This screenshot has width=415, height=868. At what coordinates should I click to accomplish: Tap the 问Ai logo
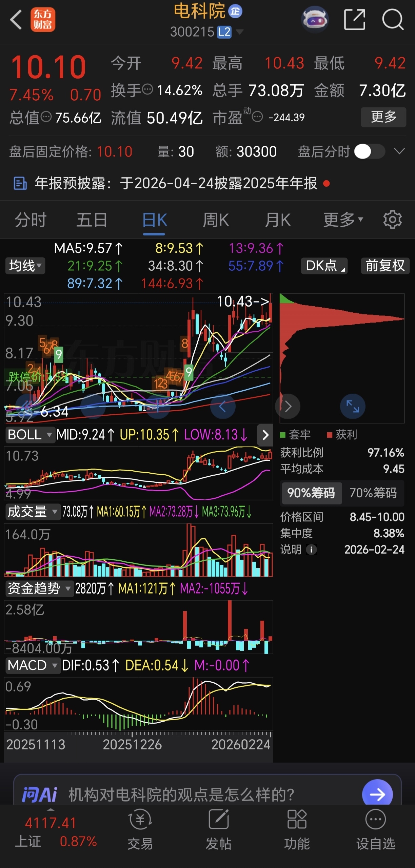coord(40,794)
